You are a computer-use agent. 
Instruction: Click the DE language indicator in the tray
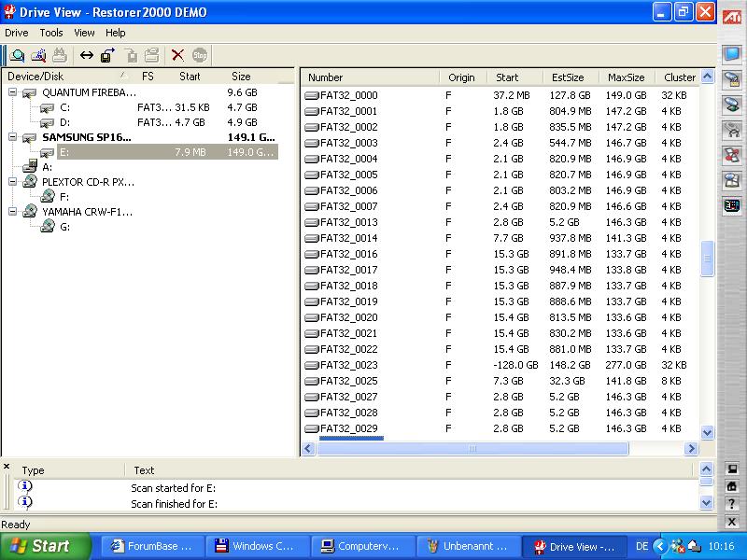(x=642, y=546)
